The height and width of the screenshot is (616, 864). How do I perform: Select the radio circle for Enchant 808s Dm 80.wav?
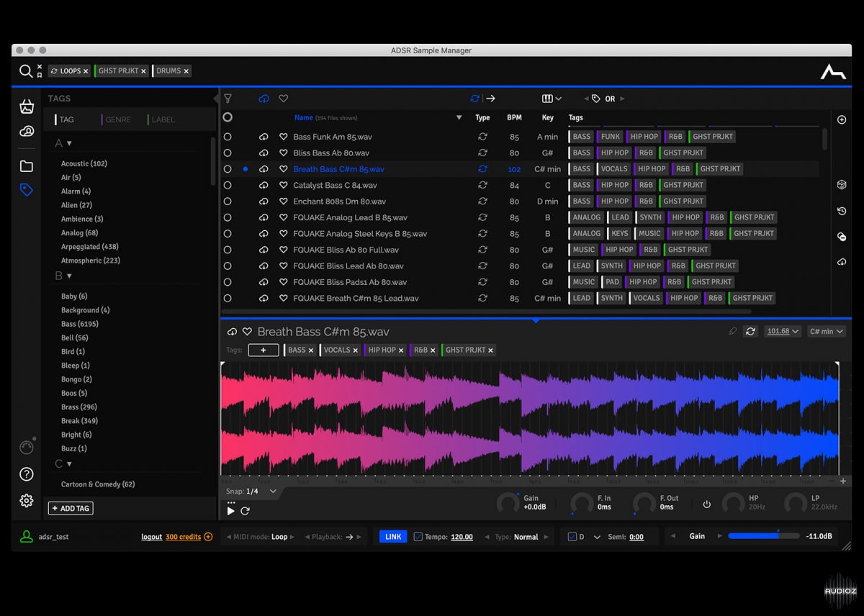pyautogui.click(x=228, y=201)
